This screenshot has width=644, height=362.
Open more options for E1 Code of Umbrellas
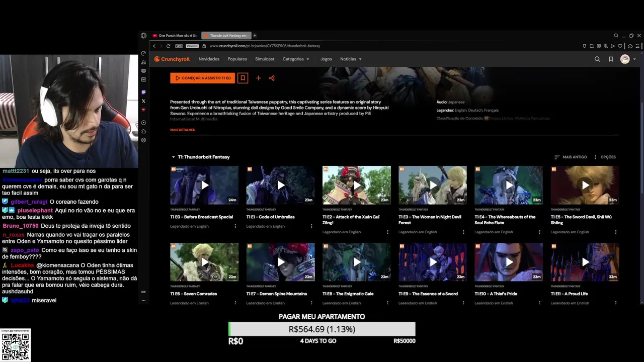(311, 226)
